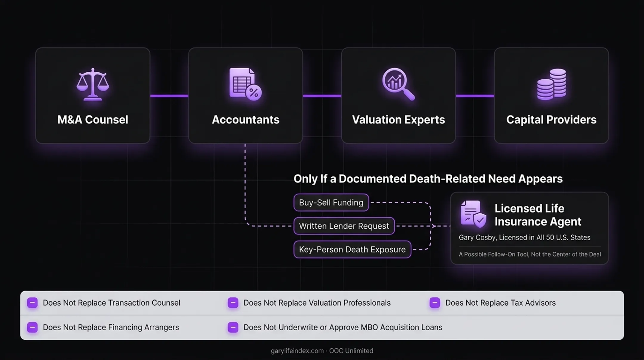Click 'A Possible Follow-On Tool, Not the Center of the Deal'
The height and width of the screenshot is (360, 644).
(530, 254)
